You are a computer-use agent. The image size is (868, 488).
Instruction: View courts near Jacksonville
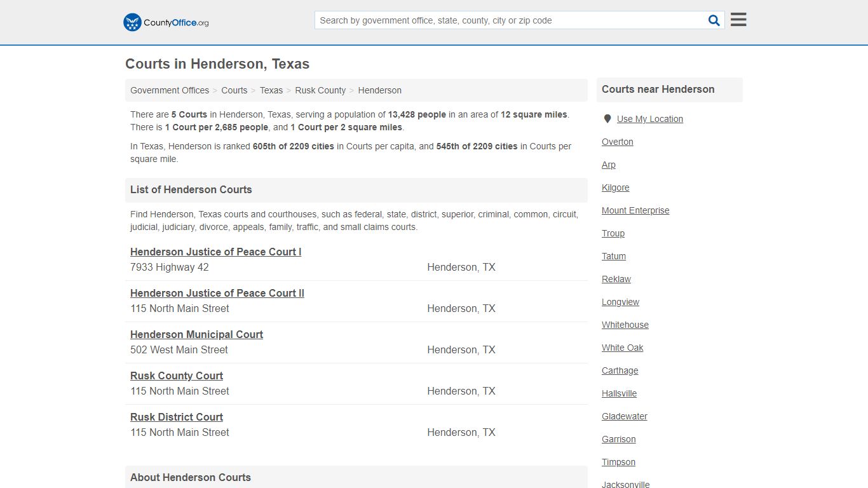tap(626, 484)
